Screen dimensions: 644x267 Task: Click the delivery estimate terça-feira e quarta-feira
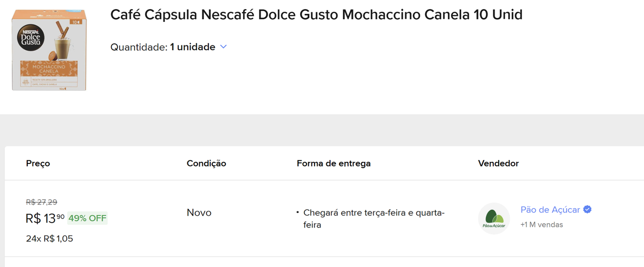pyautogui.click(x=374, y=219)
